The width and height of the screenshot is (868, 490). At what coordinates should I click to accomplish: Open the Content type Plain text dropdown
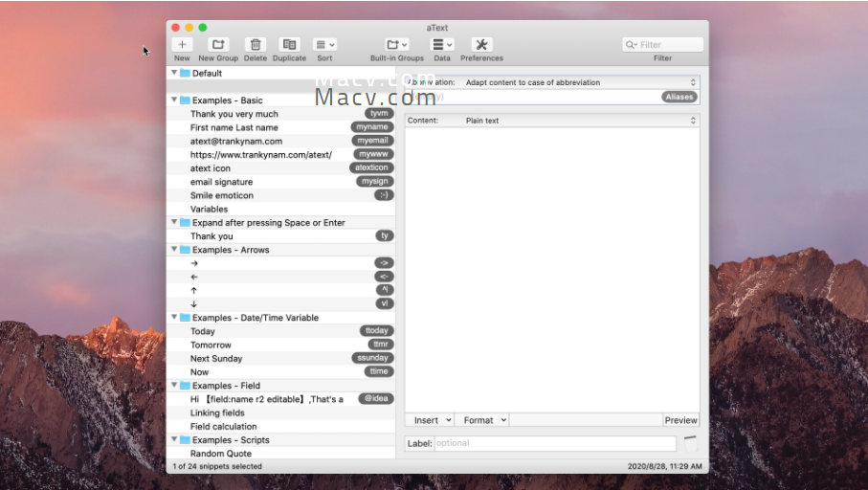tap(580, 121)
